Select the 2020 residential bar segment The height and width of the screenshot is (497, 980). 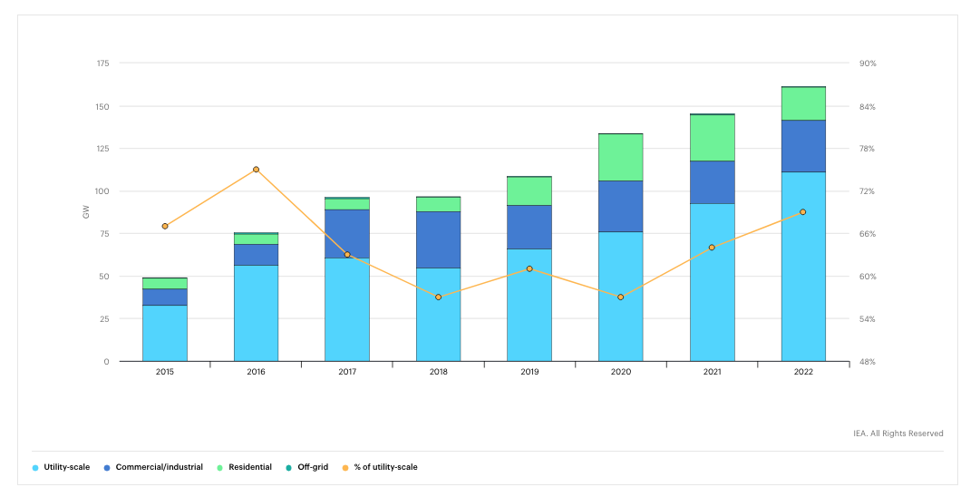coord(621,158)
